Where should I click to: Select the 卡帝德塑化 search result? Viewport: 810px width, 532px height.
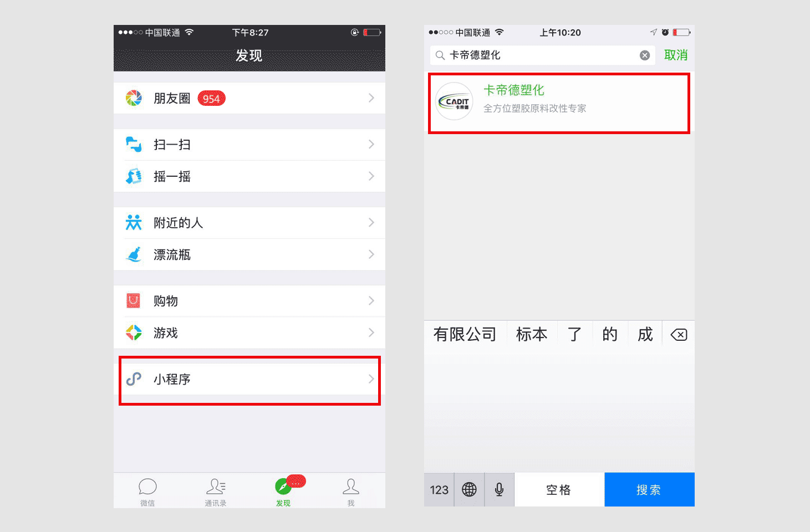(x=559, y=103)
